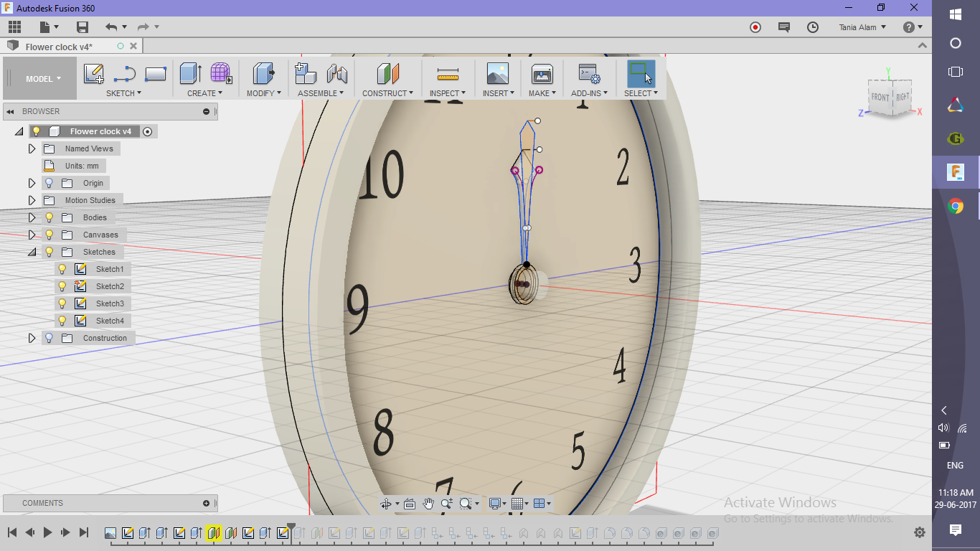This screenshot has width=980, height=551.
Task: Jump to timeline beginning
Action: (12, 532)
